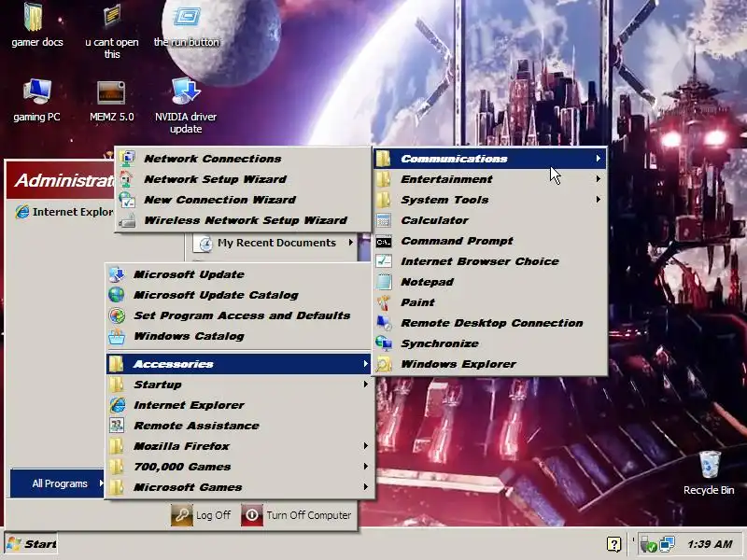Select the Paint entry

(490, 302)
